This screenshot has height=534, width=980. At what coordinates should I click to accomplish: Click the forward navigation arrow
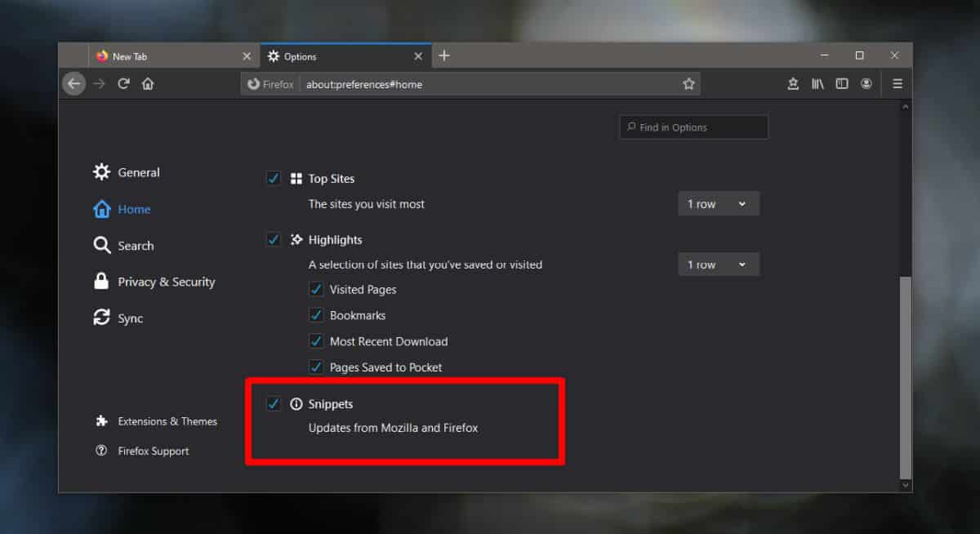pos(100,83)
